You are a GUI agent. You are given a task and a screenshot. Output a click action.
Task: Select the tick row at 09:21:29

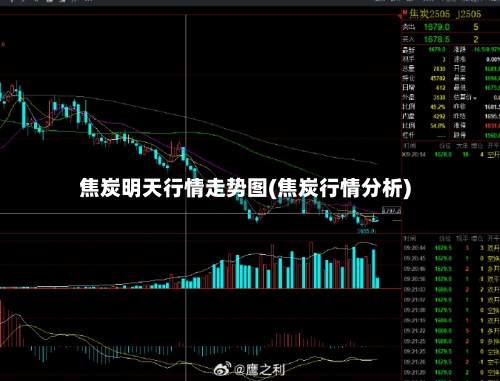click(x=451, y=372)
